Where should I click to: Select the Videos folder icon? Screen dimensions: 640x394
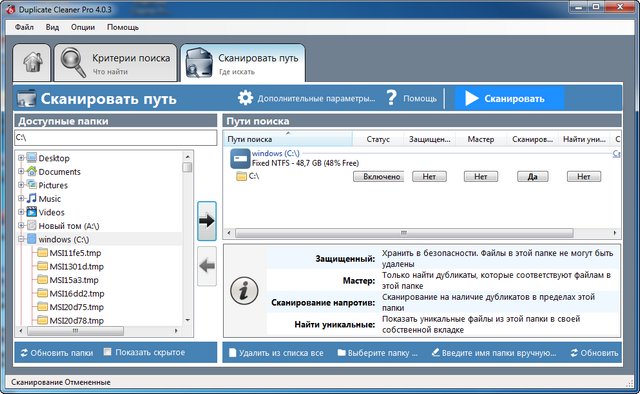pos(31,212)
